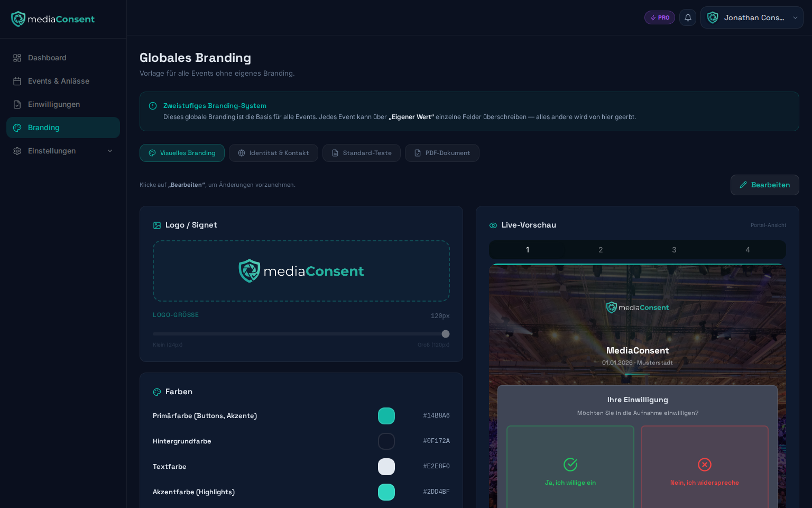Open the Hintergrundfarbe color swatch
This screenshot has width=812, height=508.
click(386, 441)
